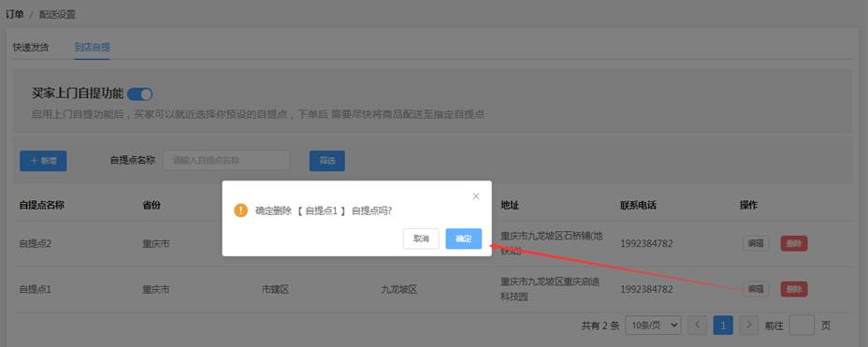Select the 自提点2 name cell
This screenshot has height=347, width=868.
click(x=36, y=243)
